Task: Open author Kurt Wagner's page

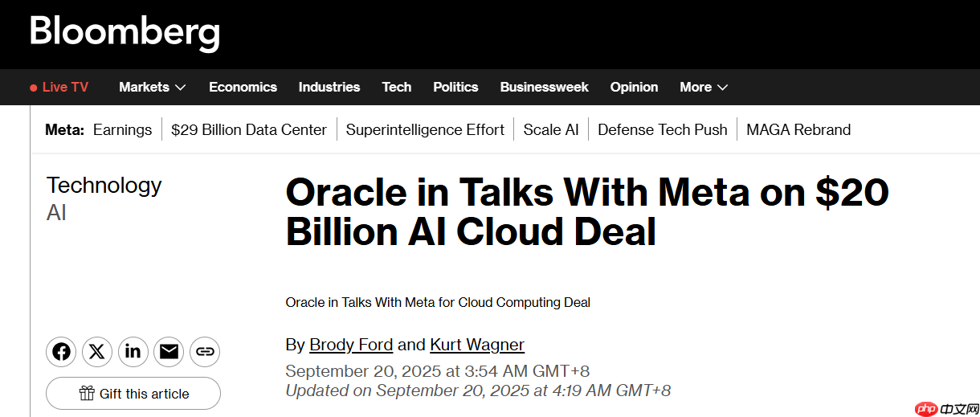Action: coord(477,345)
